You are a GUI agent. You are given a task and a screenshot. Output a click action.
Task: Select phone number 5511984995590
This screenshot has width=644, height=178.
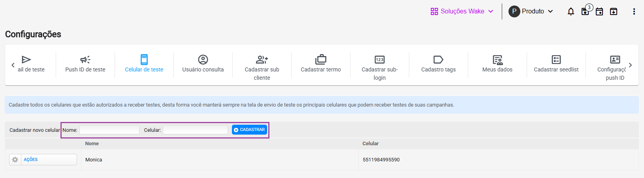pos(381,160)
